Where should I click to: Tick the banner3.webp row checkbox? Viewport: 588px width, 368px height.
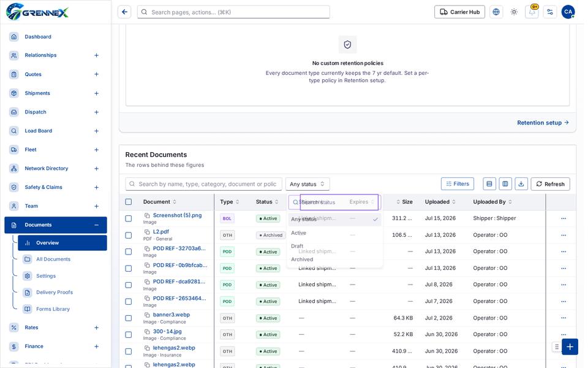point(128,318)
